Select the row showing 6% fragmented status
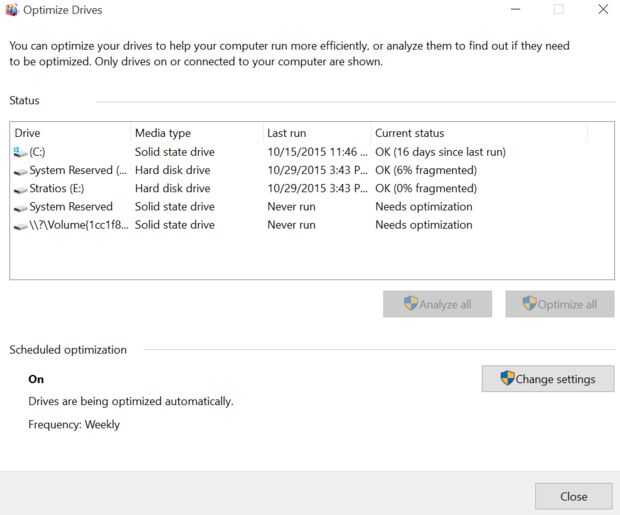This screenshot has width=620, height=515. click(x=425, y=171)
